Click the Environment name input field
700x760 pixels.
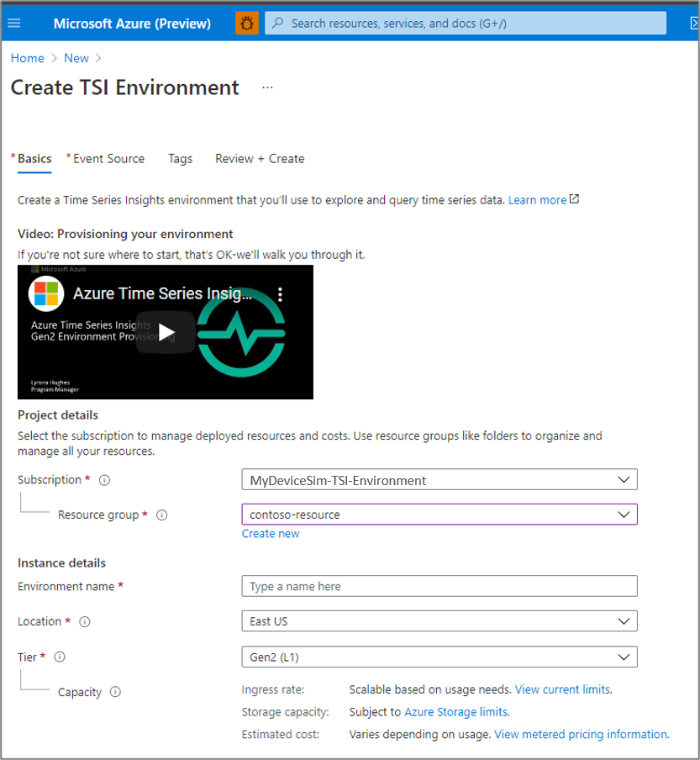pyautogui.click(x=439, y=586)
